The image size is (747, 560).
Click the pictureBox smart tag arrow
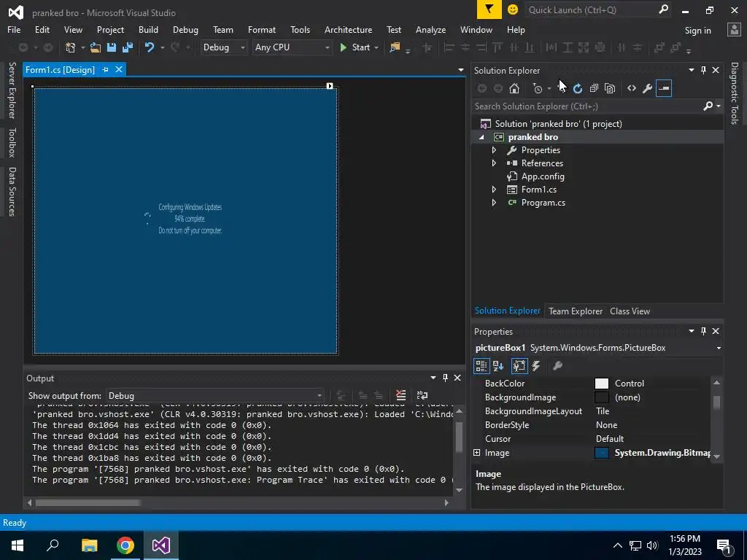click(330, 86)
